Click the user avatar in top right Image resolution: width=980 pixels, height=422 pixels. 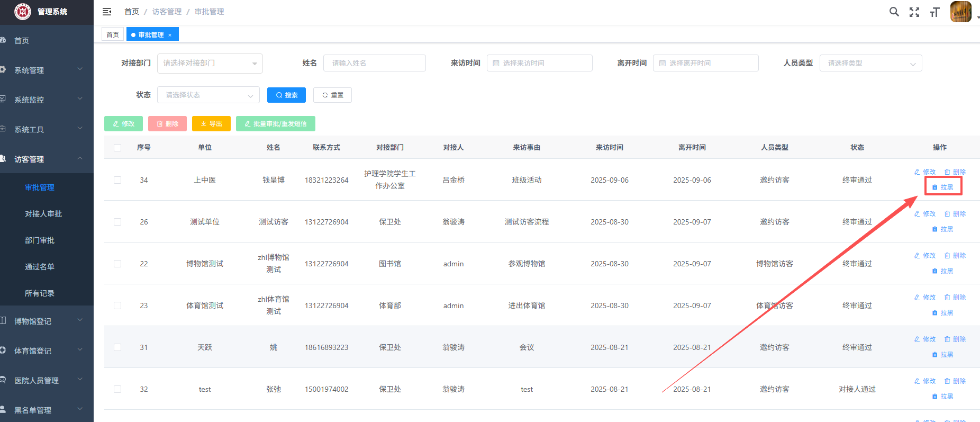click(x=960, y=12)
